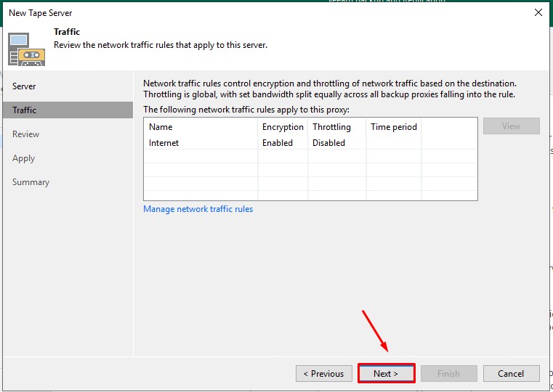Click the Time period column header
553x392 pixels.
coord(393,127)
